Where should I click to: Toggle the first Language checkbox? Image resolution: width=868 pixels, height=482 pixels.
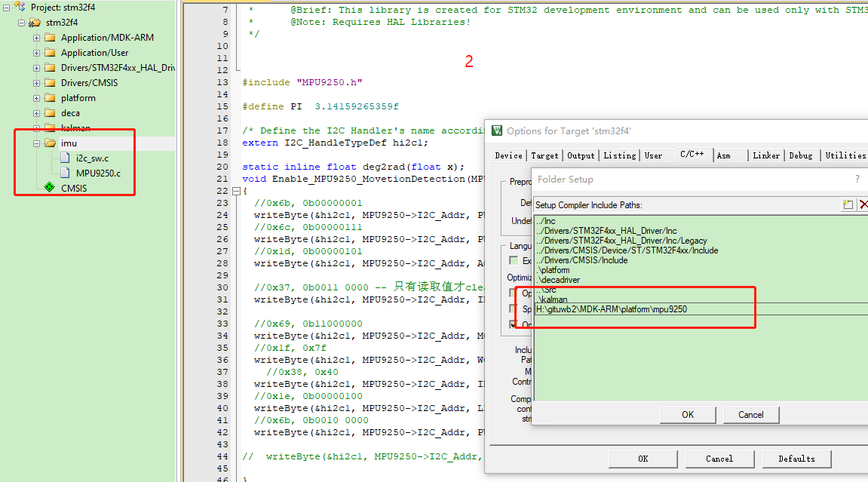click(514, 260)
